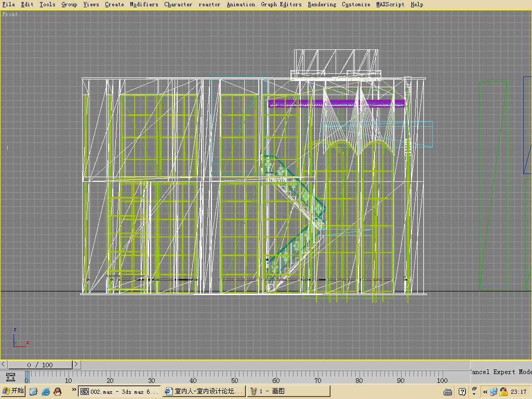This screenshot has height=399, width=532.
Task: Open the Modifiers menu
Action: (x=144, y=4)
